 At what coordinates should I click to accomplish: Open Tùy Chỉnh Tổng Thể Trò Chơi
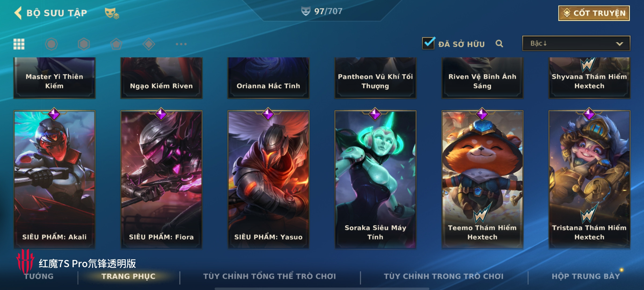click(269, 276)
